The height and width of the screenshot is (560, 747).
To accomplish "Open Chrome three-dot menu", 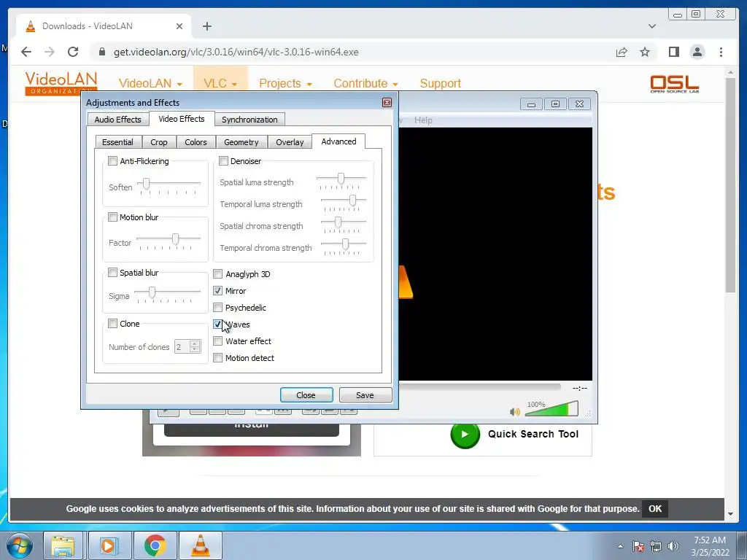I will pyautogui.click(x=721, y=52).
